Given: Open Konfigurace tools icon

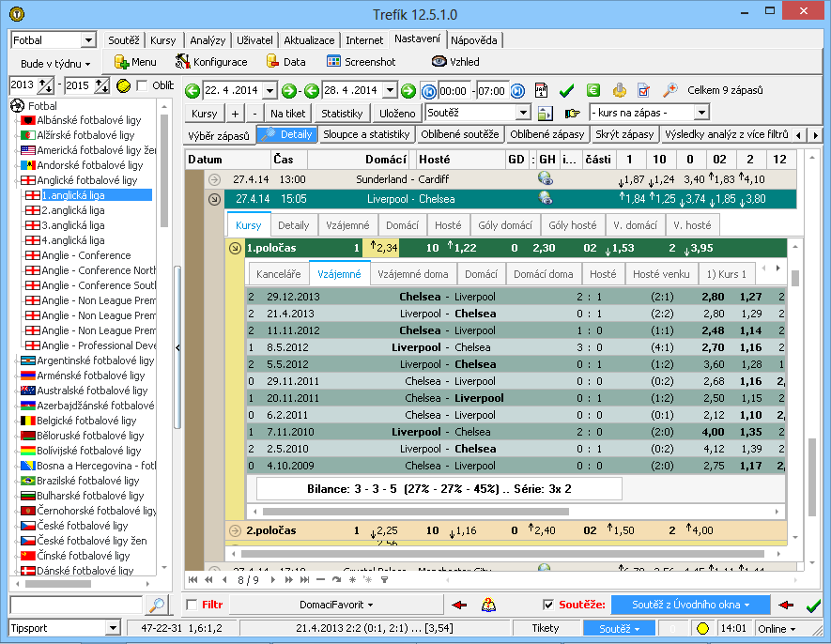Looking at the screenshot, I should 183,62.
